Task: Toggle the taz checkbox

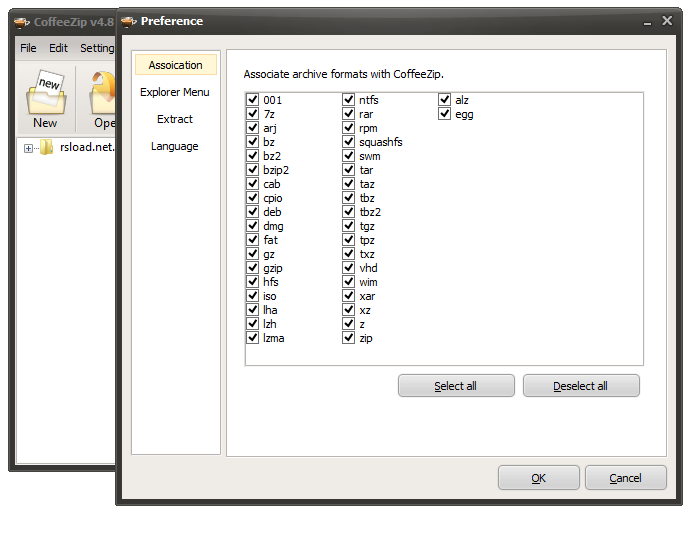Action: pyautogui.click(x=349, y=183)
